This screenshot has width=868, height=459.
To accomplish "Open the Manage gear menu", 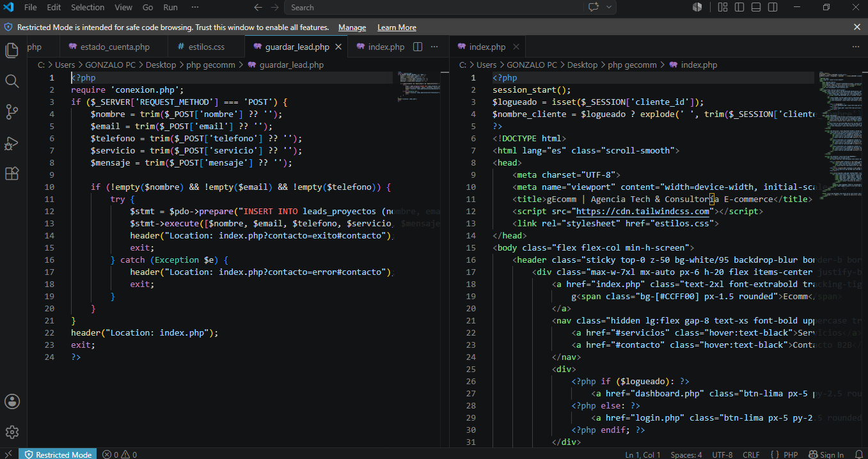I will (12, 432).
